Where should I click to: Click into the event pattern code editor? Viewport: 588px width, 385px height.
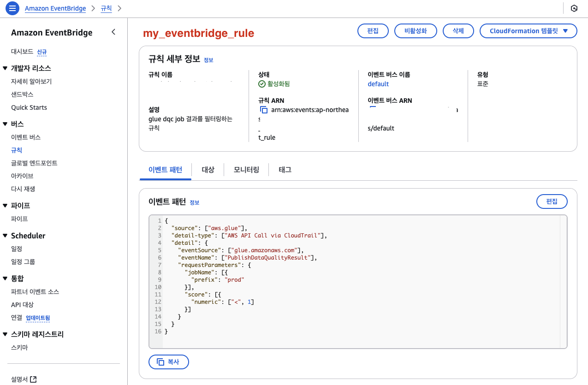click(358, 281)
